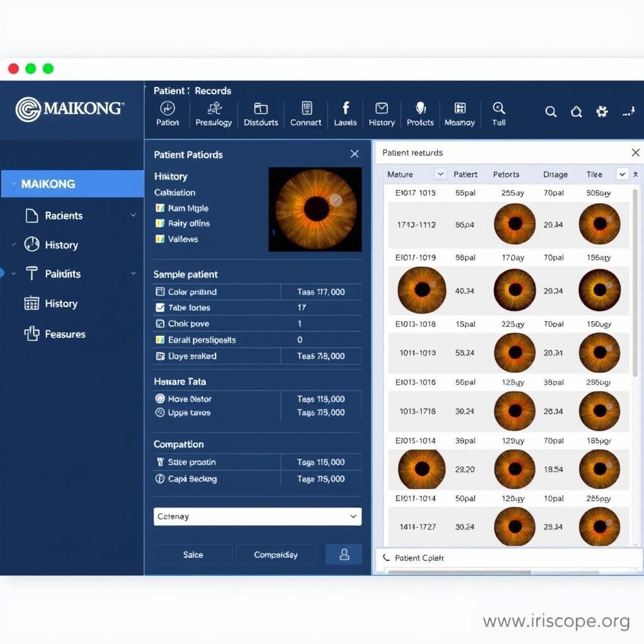Open the History envelope icon in toolbar
This screenshot has width=644, height=644.
tap(382, 108)
